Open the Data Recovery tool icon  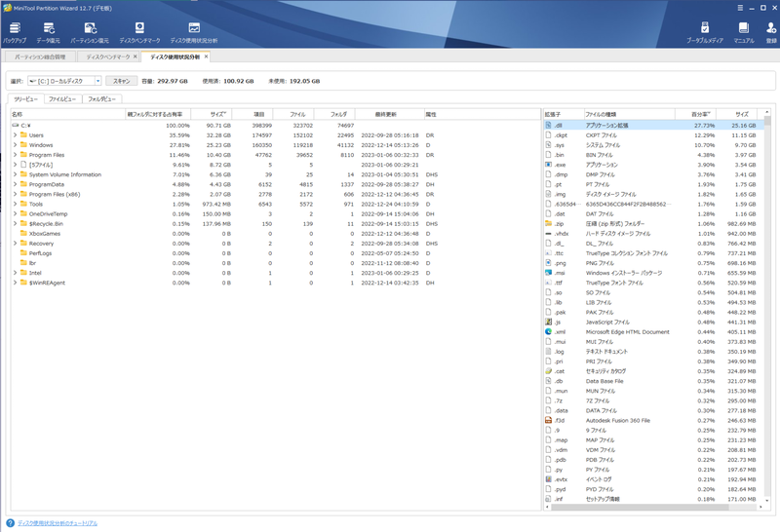point(48,28)
